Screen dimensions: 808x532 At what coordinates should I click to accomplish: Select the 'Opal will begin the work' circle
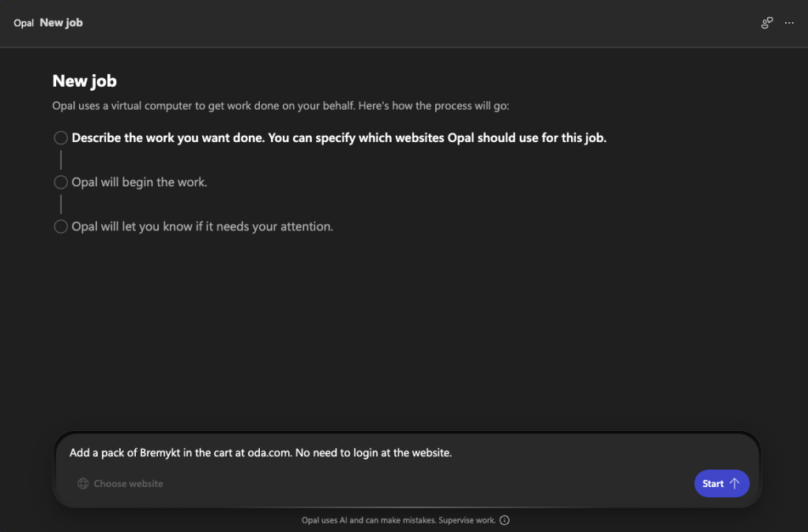[61, 182]
